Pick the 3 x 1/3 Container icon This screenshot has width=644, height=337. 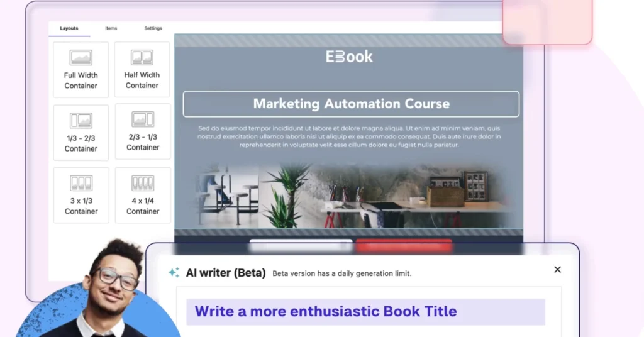(81, 183)
